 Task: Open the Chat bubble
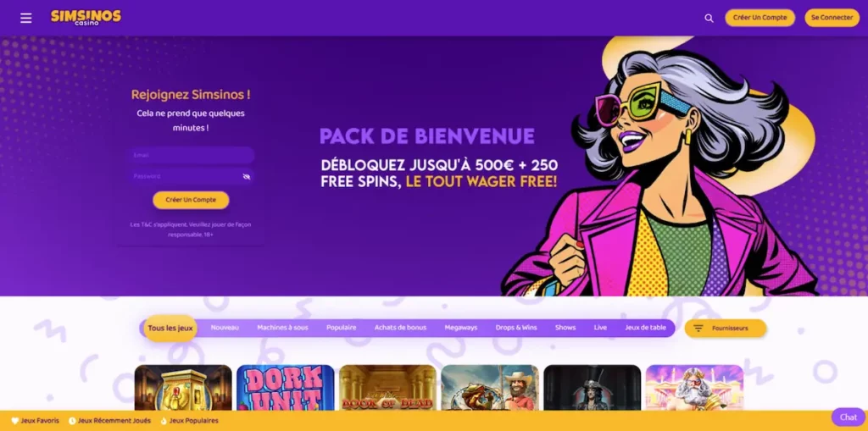[848, 417]
